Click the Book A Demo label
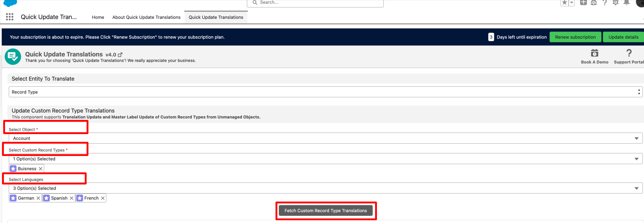 click(x=595, y=62)
